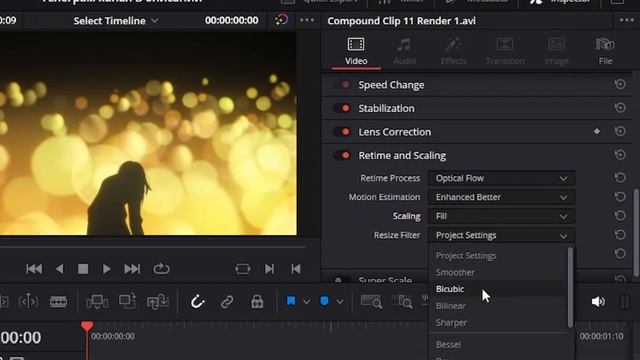Open the Inspector options three-dots menu

pyautogui.click(x=627, y=20)
